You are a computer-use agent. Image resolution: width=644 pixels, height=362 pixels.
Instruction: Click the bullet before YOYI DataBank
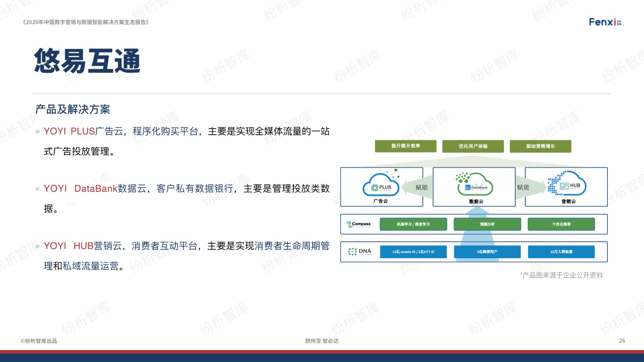(x=37, y=188)
